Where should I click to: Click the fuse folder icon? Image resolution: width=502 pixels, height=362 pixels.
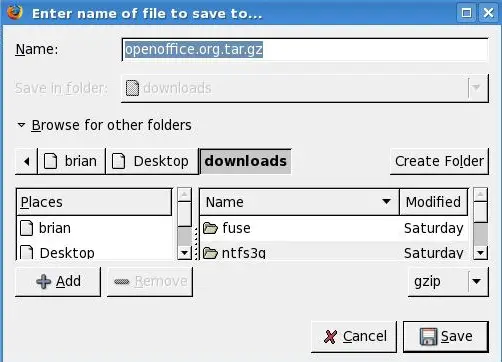pyautogui.click(x=210, y=228)
